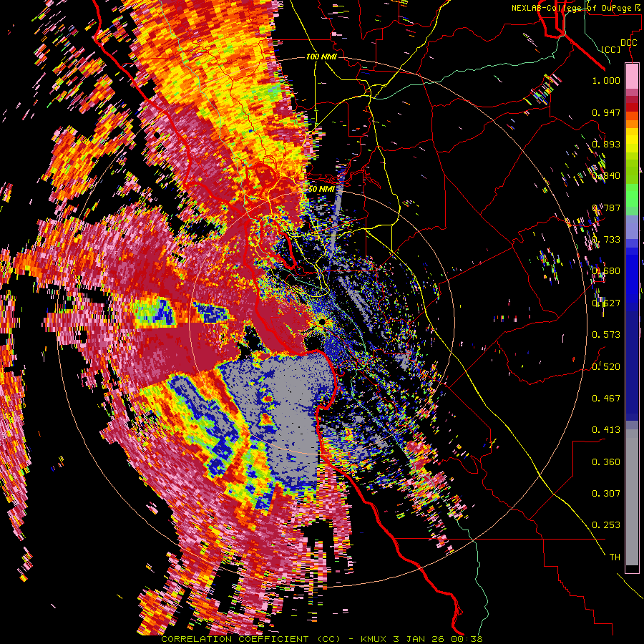Click the gray lower segment of the color bar
The height and width of the screenshot is (644, 644).
coord(632,497)
